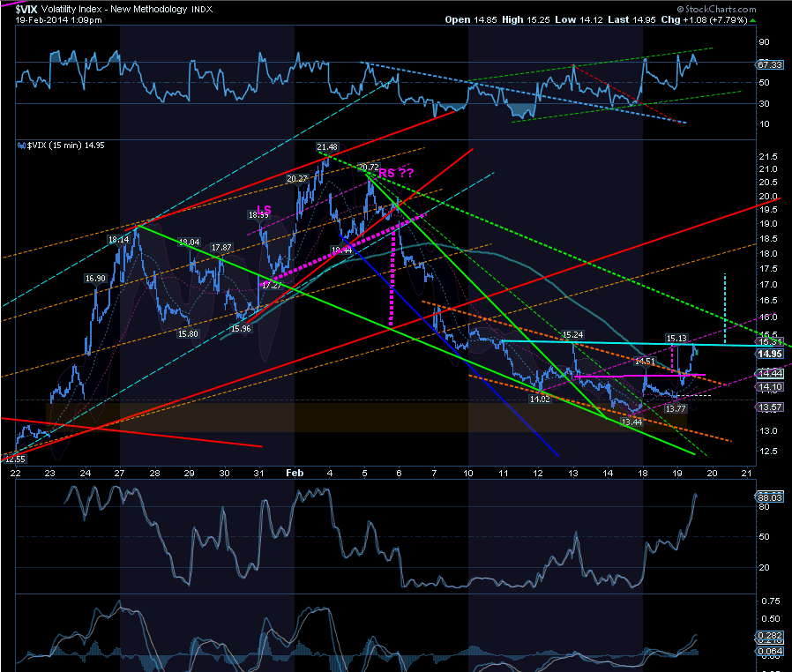Click the 15.13 price label
Screen dimensions: 792x672
coord(676,339)
